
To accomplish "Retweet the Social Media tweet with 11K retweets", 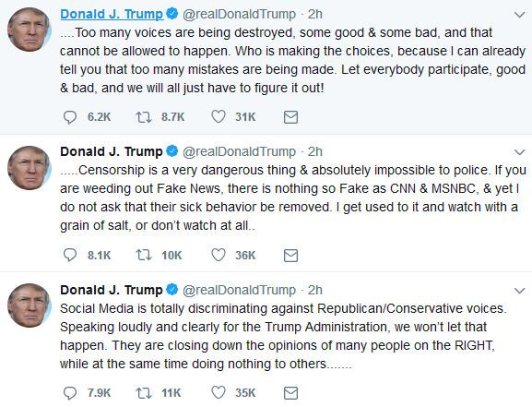I will coord(144,393).
